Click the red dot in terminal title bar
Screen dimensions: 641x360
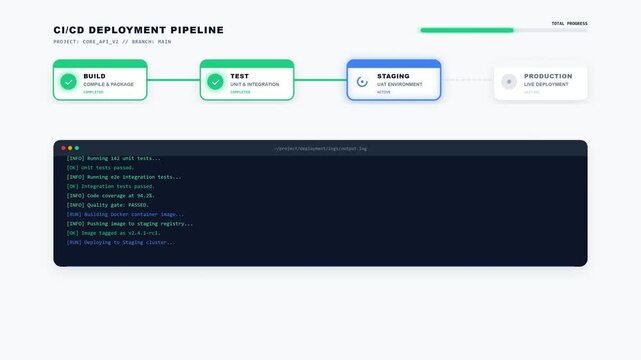pos(63,148)
